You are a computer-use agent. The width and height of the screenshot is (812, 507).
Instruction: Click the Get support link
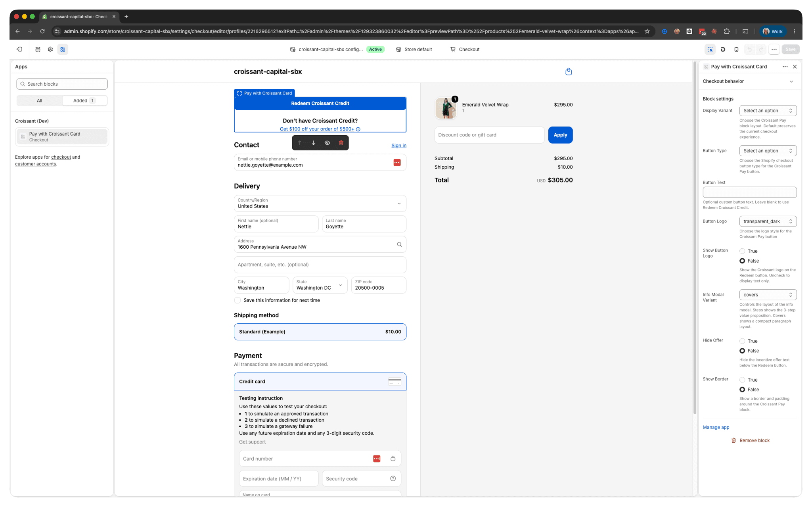(x=252, y=442)
